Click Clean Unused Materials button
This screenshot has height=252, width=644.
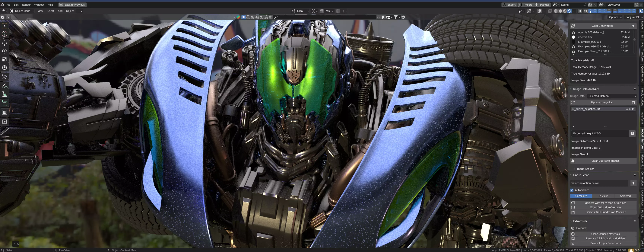click(x=605, y=234)
